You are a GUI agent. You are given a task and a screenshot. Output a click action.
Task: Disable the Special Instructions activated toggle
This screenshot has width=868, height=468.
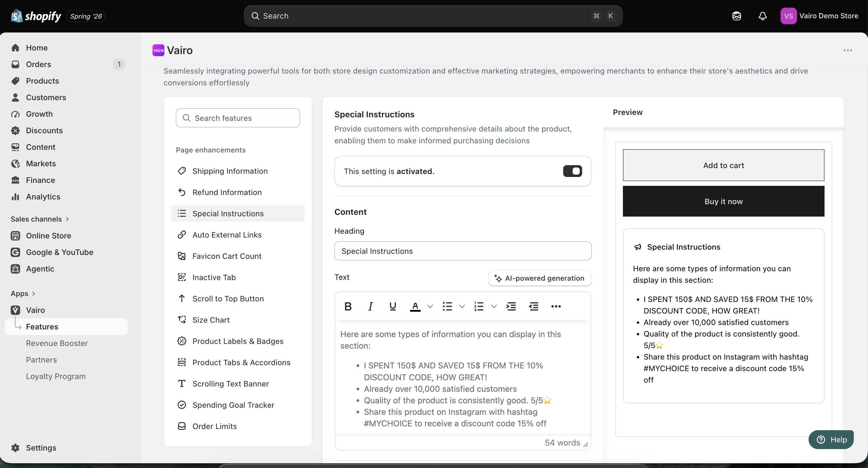572,171
